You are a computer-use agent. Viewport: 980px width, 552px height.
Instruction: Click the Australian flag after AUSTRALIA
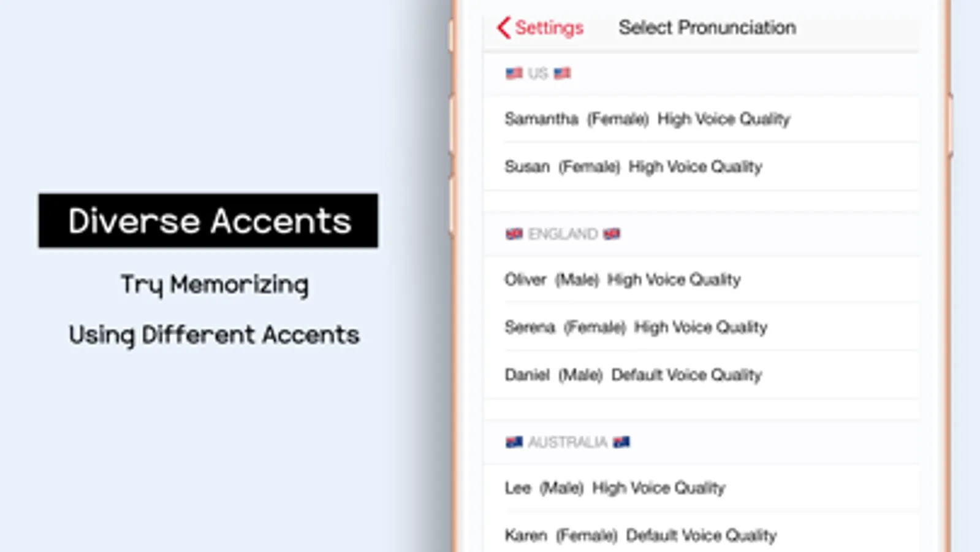[621, 442]
